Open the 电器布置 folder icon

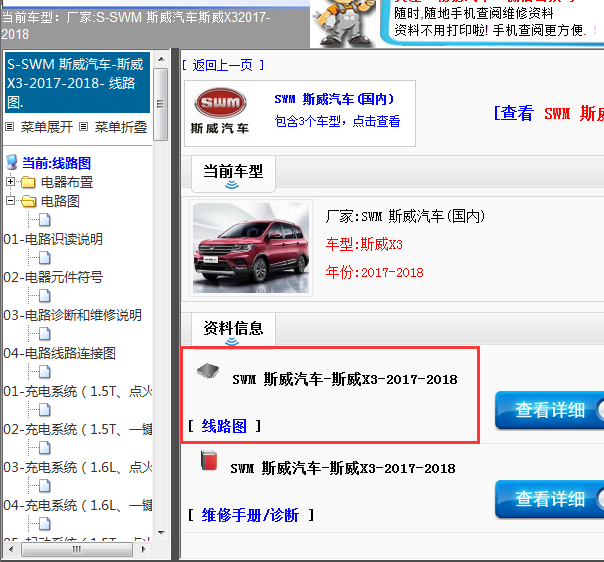coord(28,182)
